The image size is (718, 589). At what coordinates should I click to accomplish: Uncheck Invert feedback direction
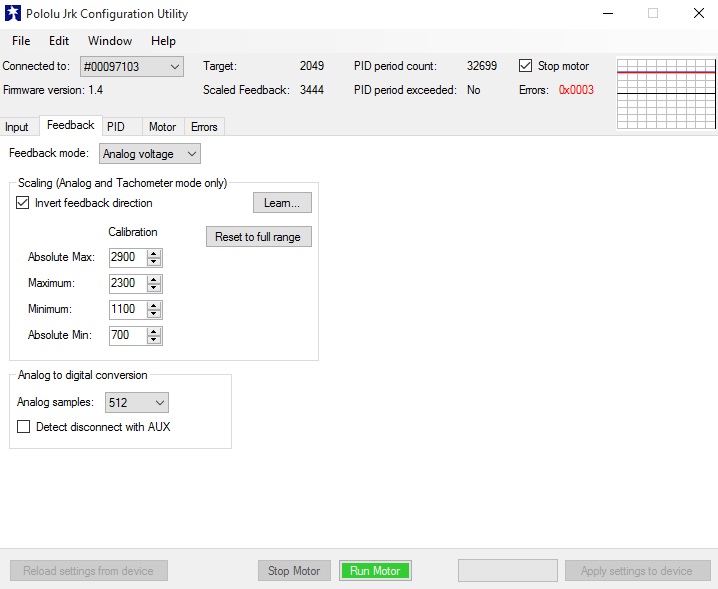22,202
